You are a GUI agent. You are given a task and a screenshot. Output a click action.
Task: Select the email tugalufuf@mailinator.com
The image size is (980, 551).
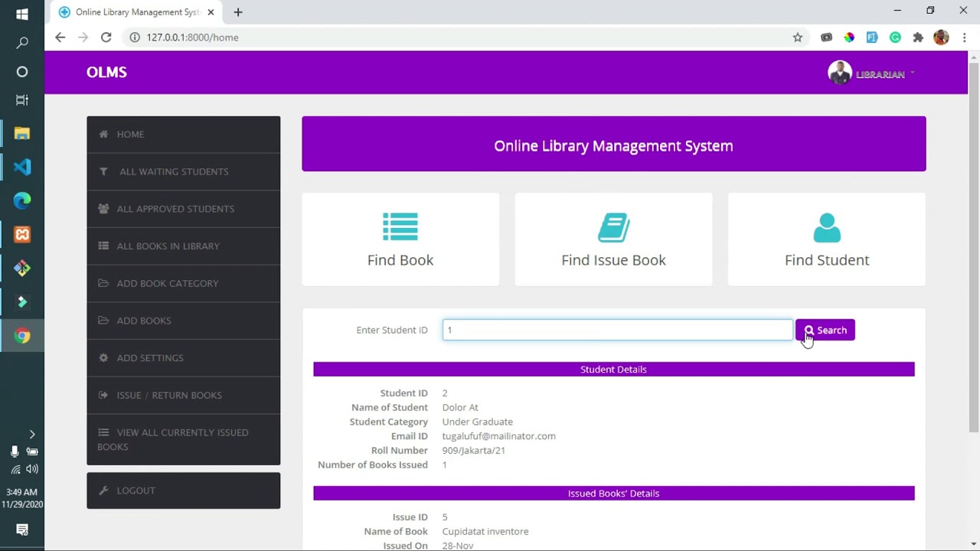[x=498, y=436]
